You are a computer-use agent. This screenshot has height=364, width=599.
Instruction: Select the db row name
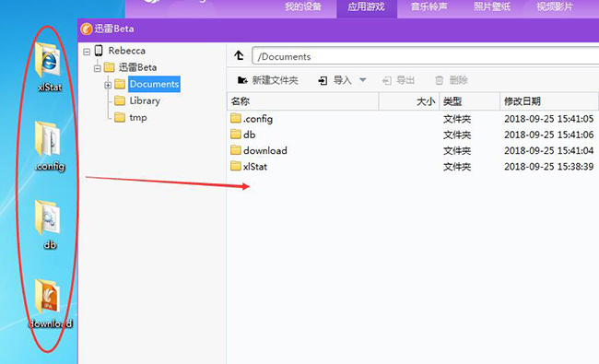249,135
